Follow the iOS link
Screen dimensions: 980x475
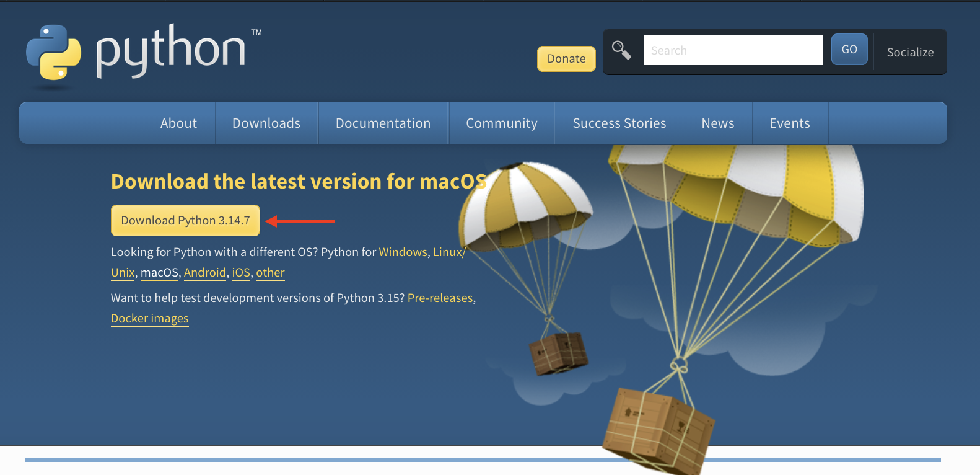[x=241, y=273]
